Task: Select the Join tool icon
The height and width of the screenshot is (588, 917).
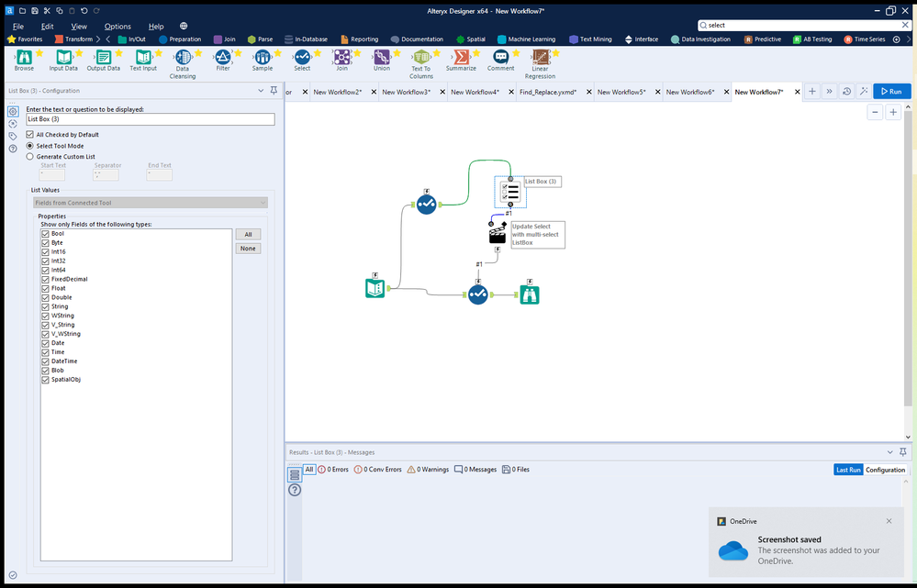Action: click(x=342, y=57)
